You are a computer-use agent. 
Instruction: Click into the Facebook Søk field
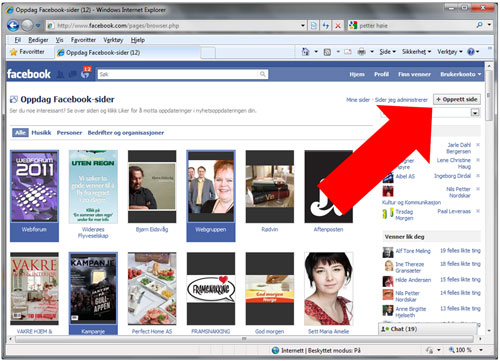point(178,74)
